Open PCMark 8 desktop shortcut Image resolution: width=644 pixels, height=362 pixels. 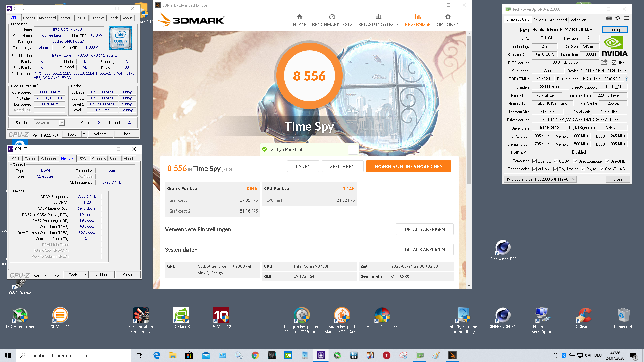pos(181,318)
